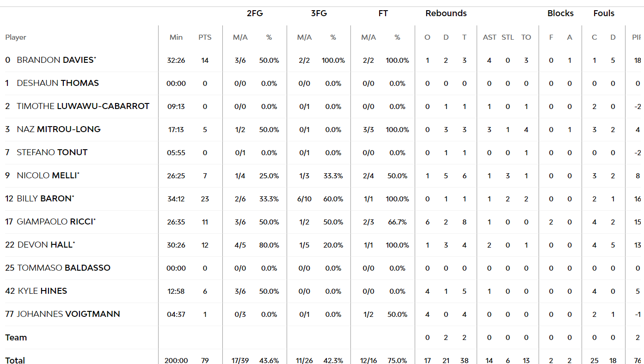Select Giampaolo Ricci in the table

click(56, 222)
